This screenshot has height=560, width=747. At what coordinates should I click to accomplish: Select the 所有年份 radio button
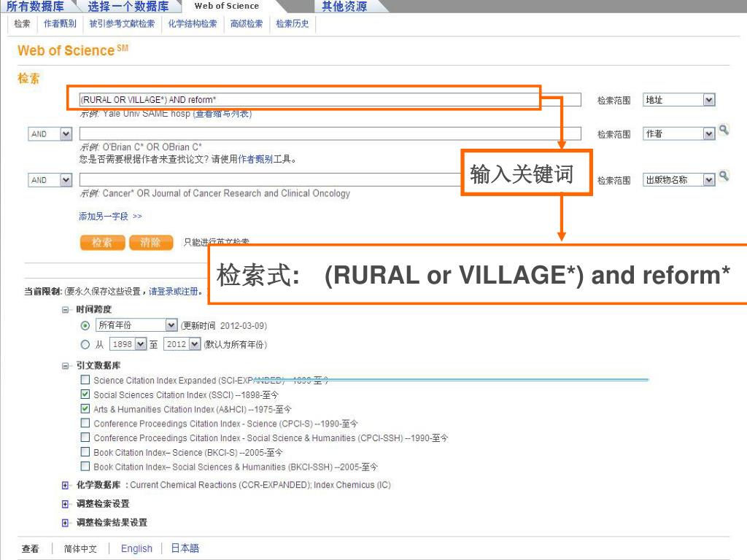85,326
